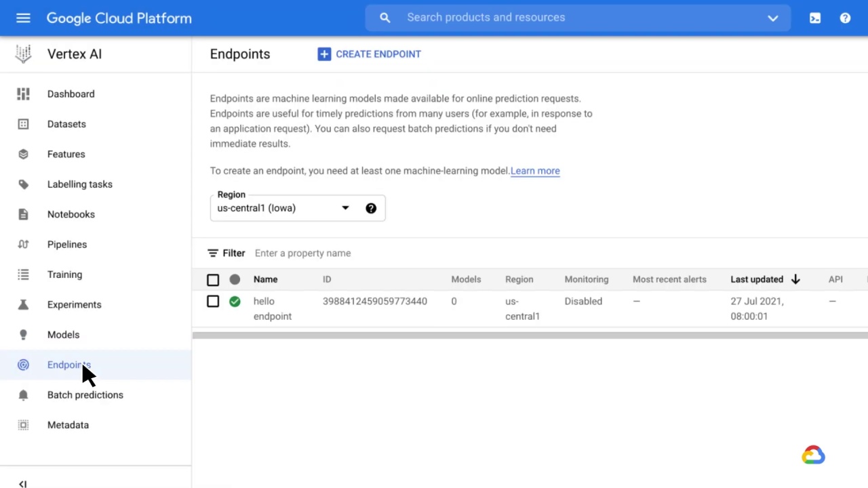This screenshot has height=488, width=868.
Task: Click the Datasets sidebar icon
Action: click(23, 124)
